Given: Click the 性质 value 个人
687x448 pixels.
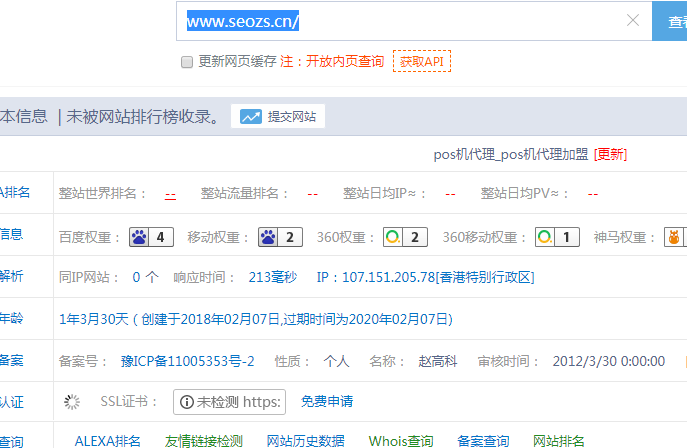Looking at the screenshot, I should [x=336, y=361].
